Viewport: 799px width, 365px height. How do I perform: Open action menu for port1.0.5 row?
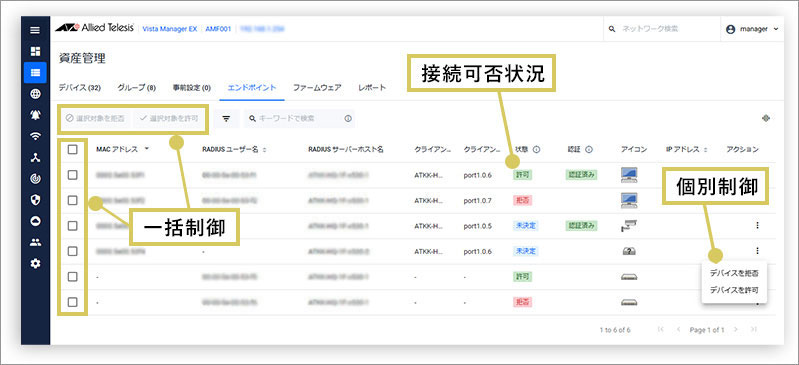click(757, 225)
